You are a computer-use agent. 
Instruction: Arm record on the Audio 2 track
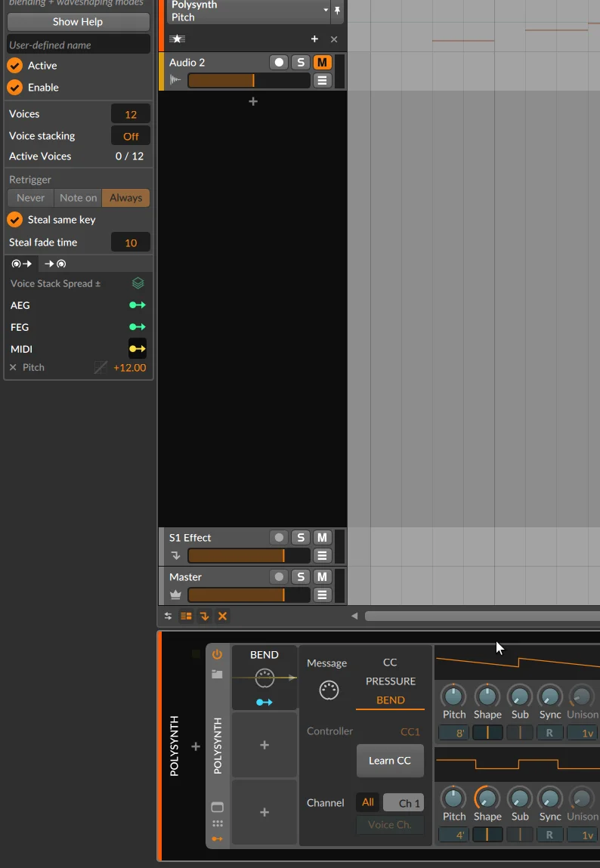[279, 62]
